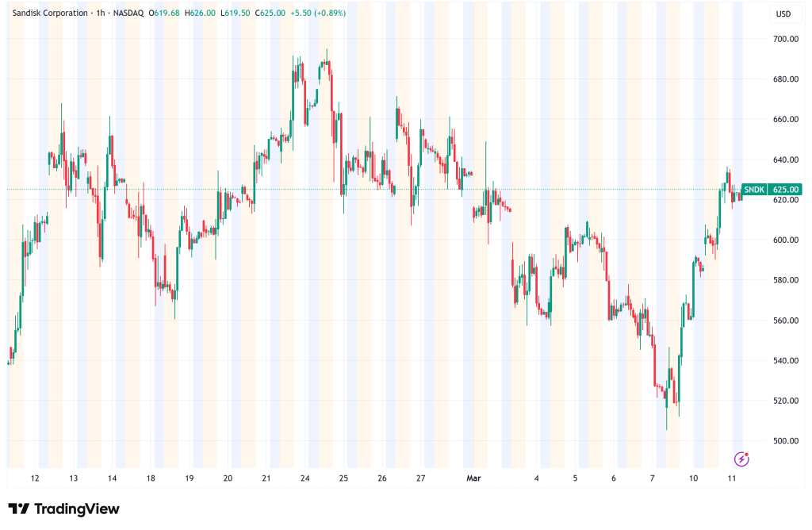This screenshot has height=530, width=812.
Task: Click the USD currency label
Action: pyautogui.click(x=784, y=13)
